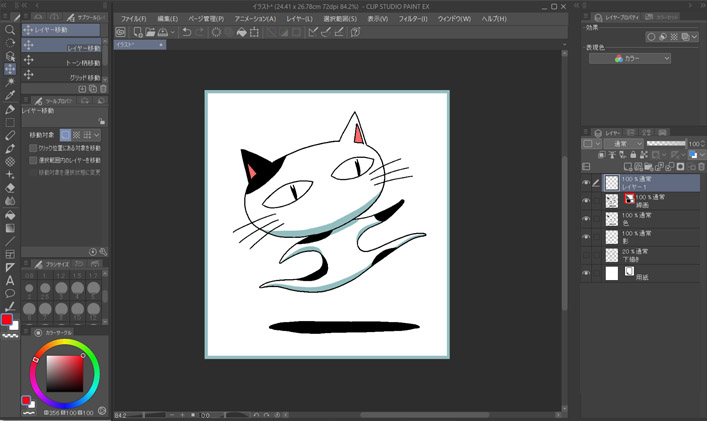Screen dimensions: 707x421
Task: Expand the 移動対象 options dropdown arrow
Action: [97, 134]
